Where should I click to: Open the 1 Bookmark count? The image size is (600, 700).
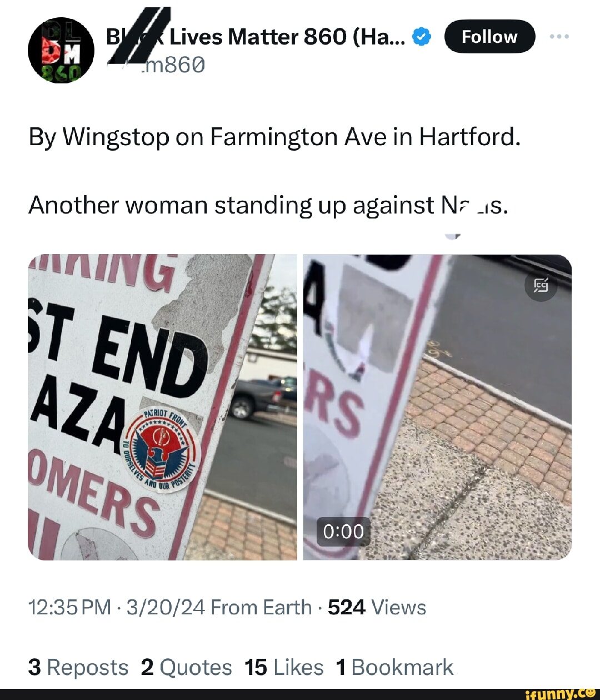pos(394,667)
